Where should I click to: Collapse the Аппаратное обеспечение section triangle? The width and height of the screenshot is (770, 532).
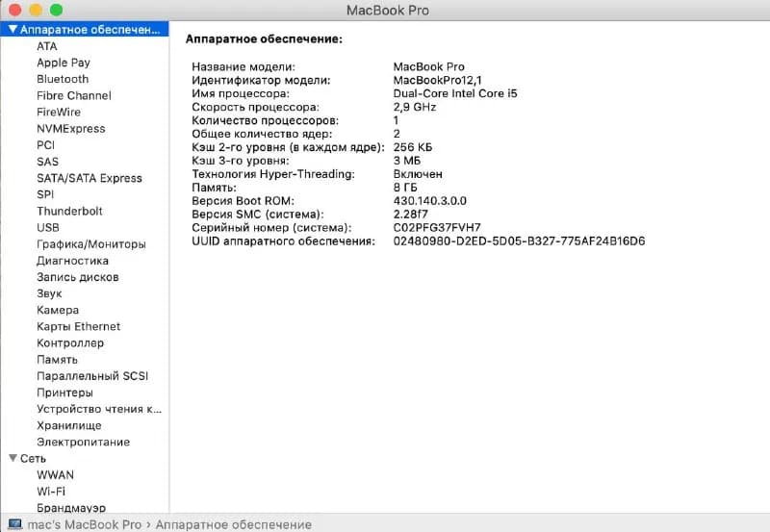coord(13,30)
